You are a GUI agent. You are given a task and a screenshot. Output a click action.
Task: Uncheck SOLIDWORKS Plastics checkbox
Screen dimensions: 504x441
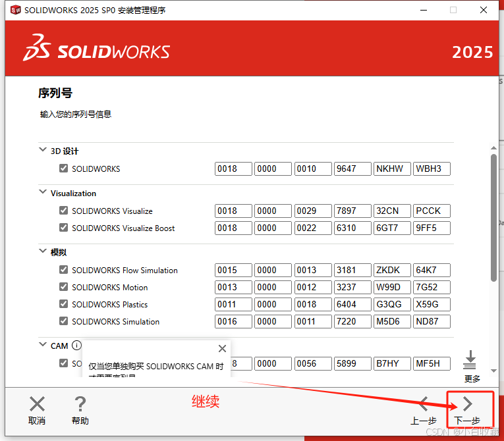(x=64, y=303)
